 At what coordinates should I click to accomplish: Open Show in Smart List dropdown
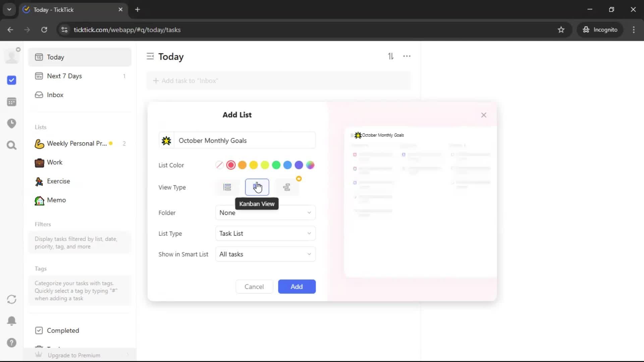coord(265,254)
